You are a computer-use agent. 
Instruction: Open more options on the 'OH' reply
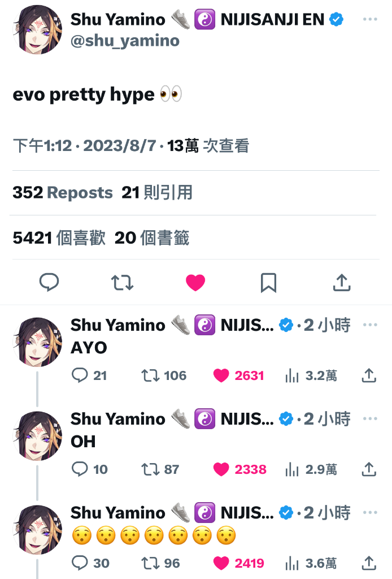point(370,419)
